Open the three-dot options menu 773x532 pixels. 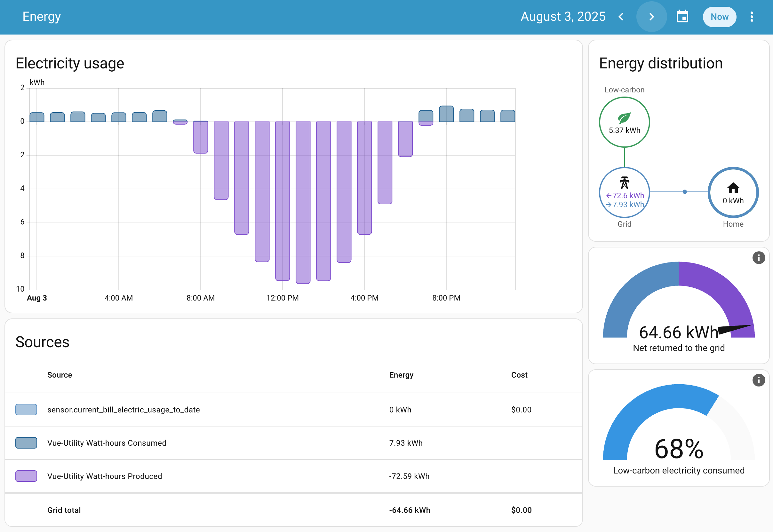tap(752, 16)
